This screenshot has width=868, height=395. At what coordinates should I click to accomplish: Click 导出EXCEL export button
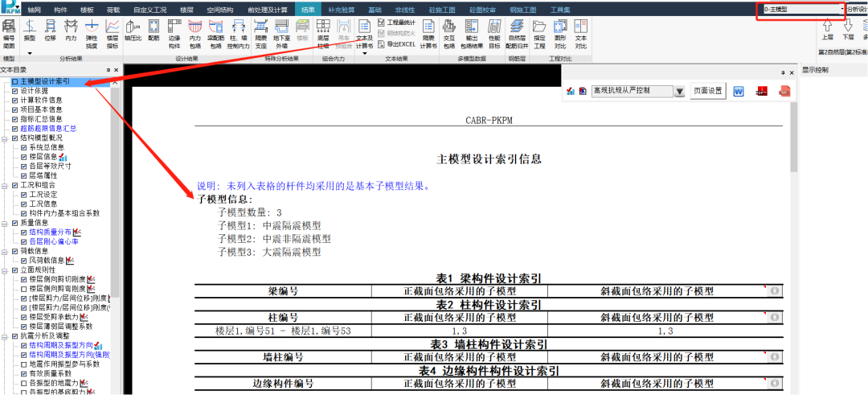pyautogui.click(x=396, y=43)
